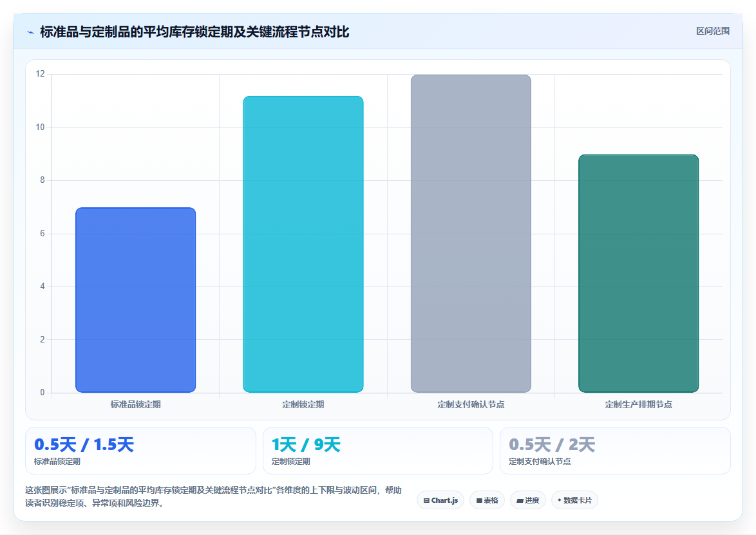Image resolution: width=756 pixels, height=535 pixels.
Task: Select the 数据卡片 tag chip
Action: click(574, 500)
